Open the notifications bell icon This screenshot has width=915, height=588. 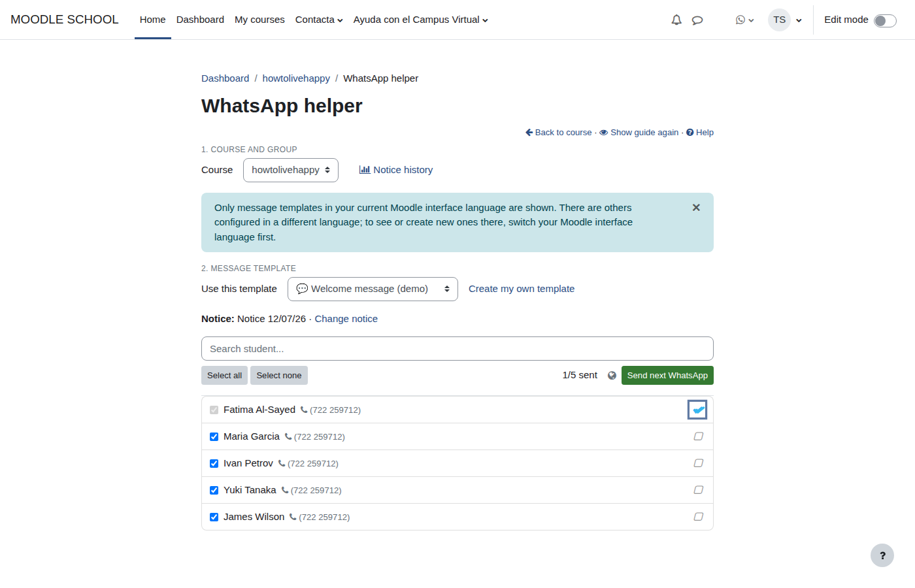(x=676, y=20)
